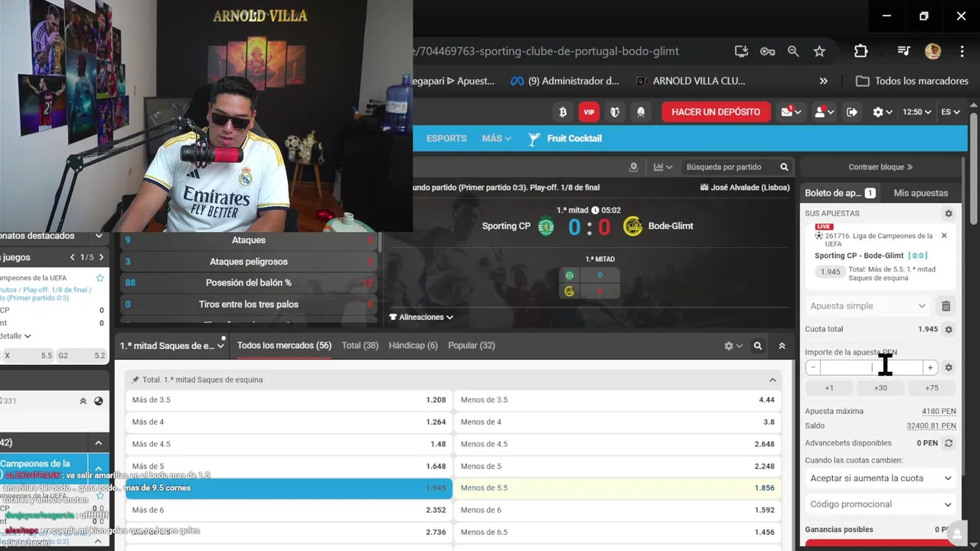Open SUS APUESTAS gear settings
This screenshot has height=551, width=980.
coord(949,214)
